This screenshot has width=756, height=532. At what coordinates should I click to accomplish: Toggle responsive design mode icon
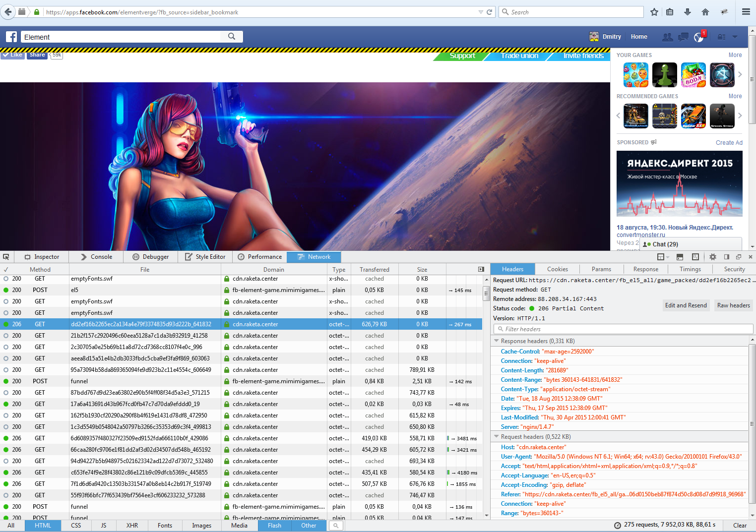tap(695, 257)
